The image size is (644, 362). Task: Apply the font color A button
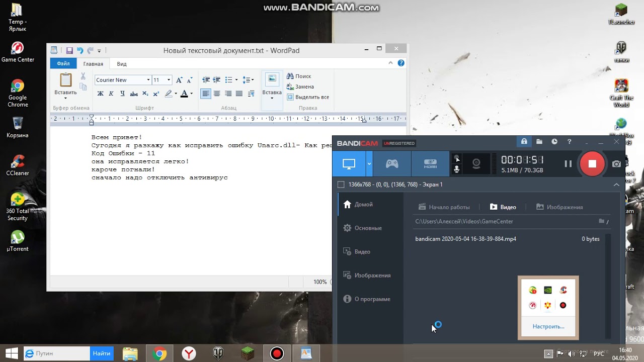click(184, 94)
